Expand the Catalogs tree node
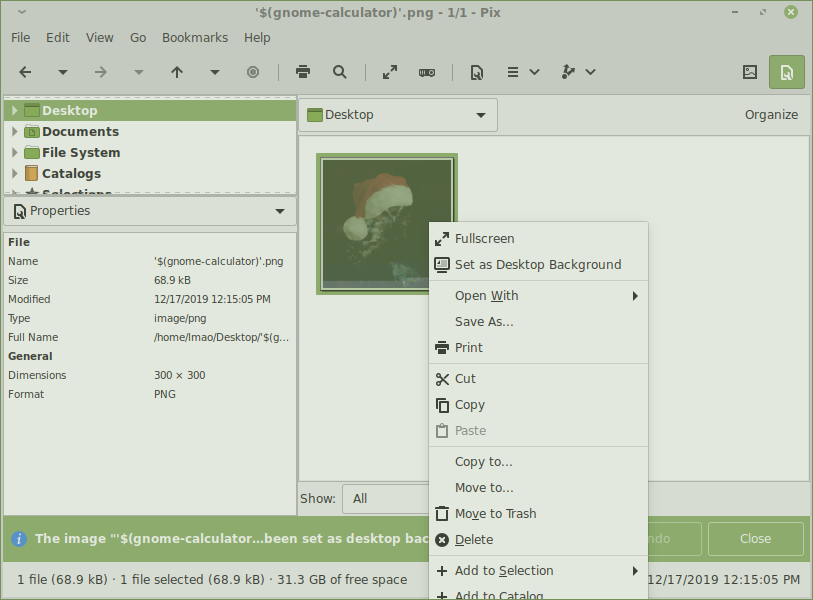813x600 pixels. pyautogui.click(x=15, y=174)
